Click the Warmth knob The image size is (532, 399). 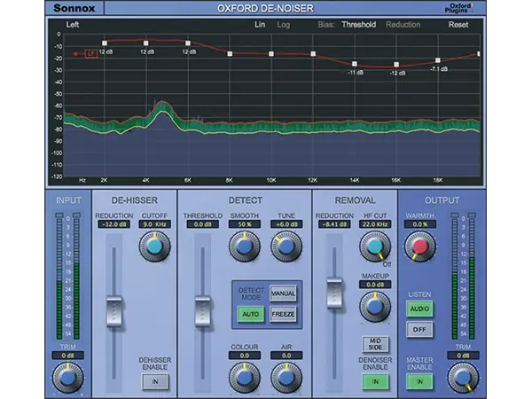pyautogui.click(x=419, y=246)
